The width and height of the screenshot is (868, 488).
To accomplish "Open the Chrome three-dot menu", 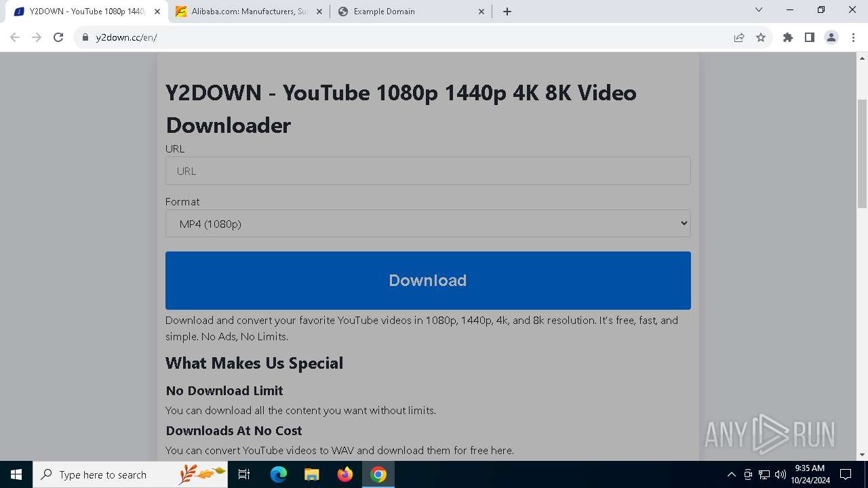I will tap(853, 37).
